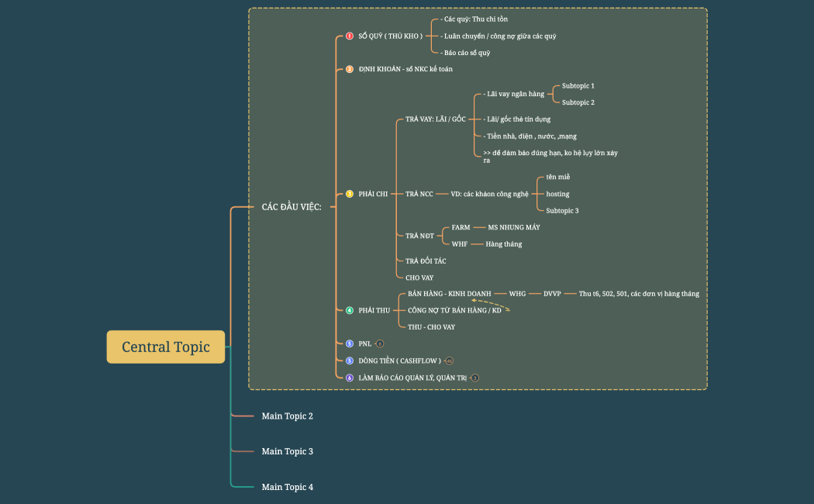Select the Main Topic 4 branch
Screen dimensions: 814x504
coord(288,487)
